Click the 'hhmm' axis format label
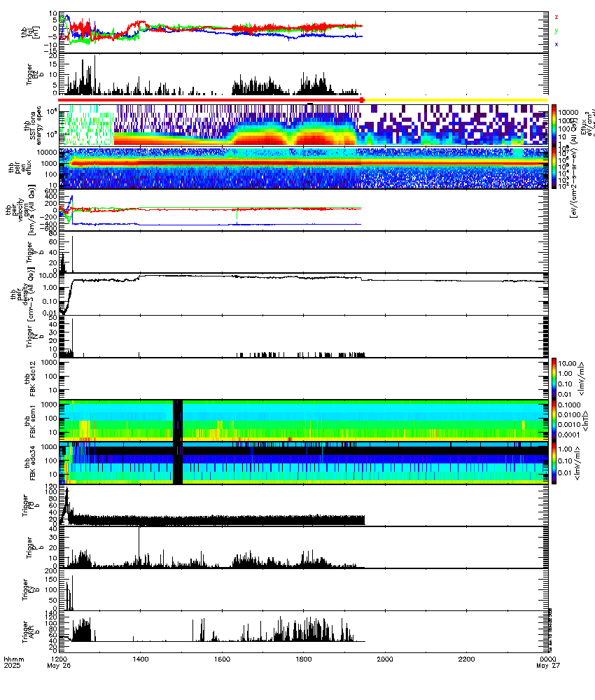This screenshot has width=595, height=700. (14, 659)
